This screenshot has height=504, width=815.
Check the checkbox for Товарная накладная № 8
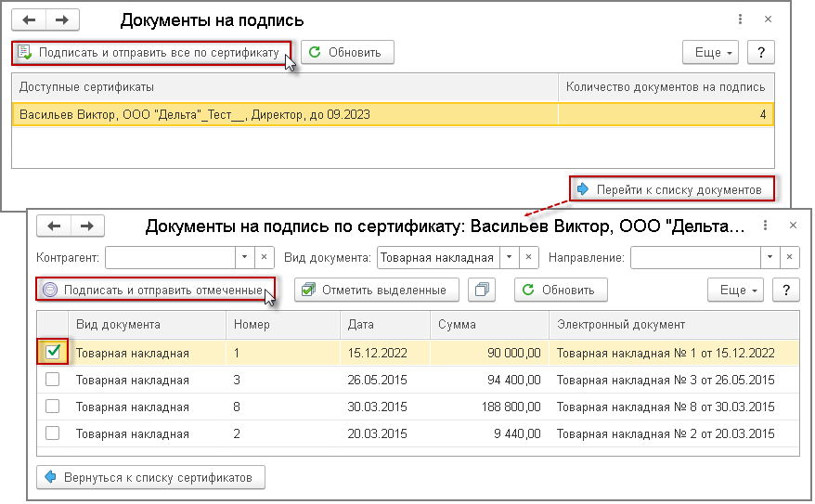tap(53, 407)
